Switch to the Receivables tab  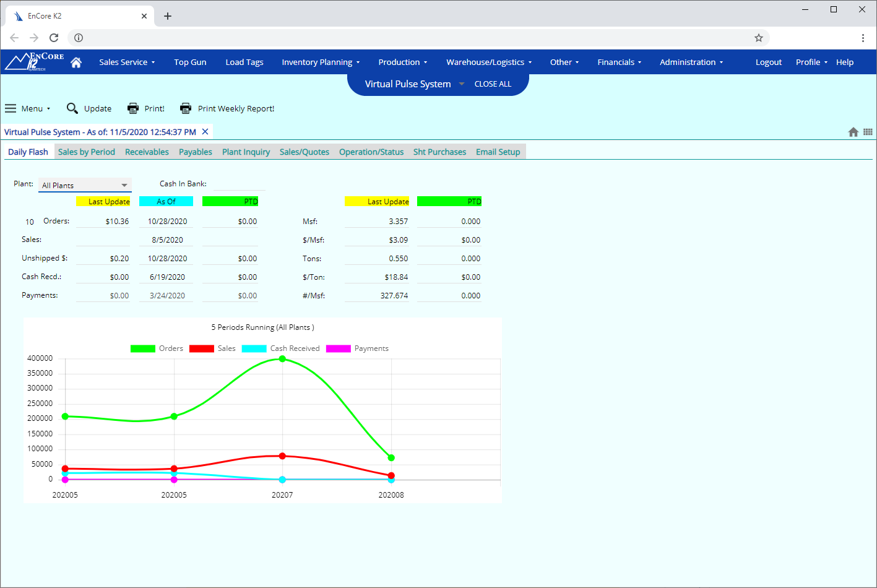pyautogui.click(x=147, y=152)
